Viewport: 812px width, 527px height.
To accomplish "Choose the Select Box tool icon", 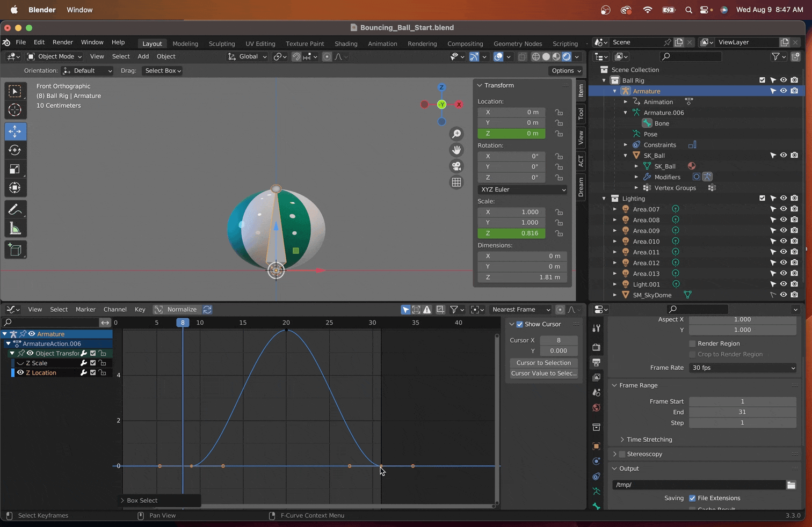I will tap(15, 91).
